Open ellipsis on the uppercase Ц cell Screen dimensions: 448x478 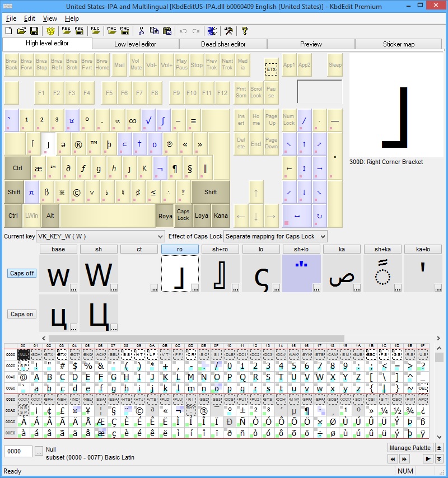coord(114,327)
